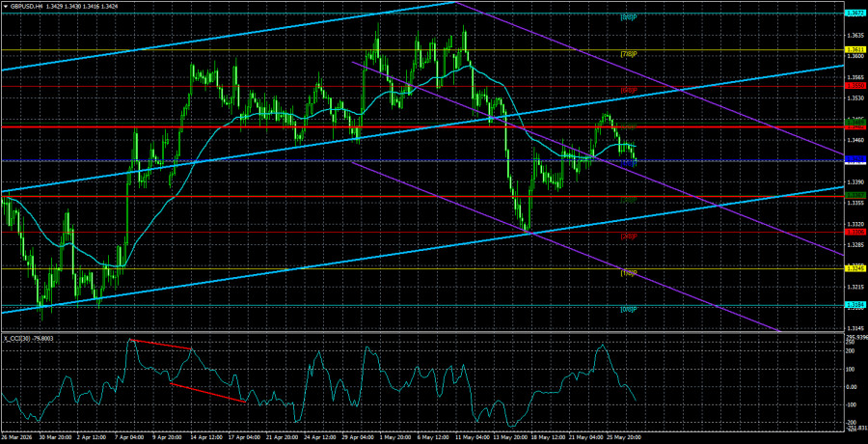Click the 1.3600 price axis value

[855, 56]
